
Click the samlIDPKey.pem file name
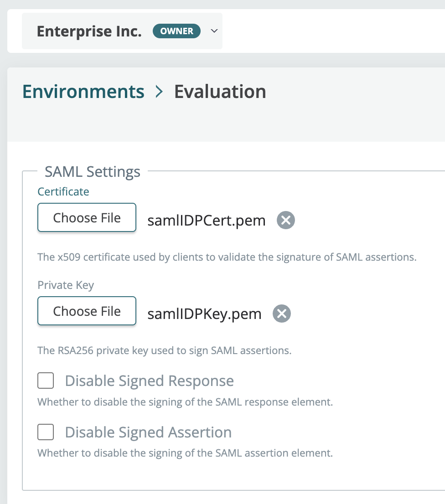(x=205, y=314)
